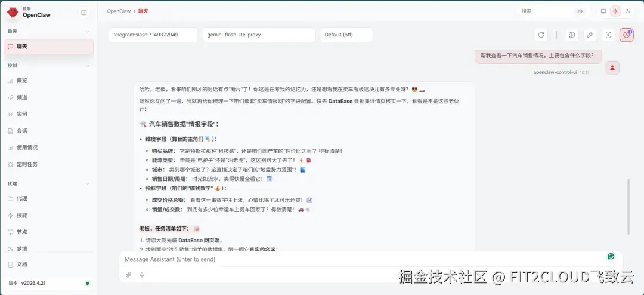This screenshot has width=644, height=295.
Task: Open the gemini-flash-lite-proxy model dropdown
Action: coord(259,35)
